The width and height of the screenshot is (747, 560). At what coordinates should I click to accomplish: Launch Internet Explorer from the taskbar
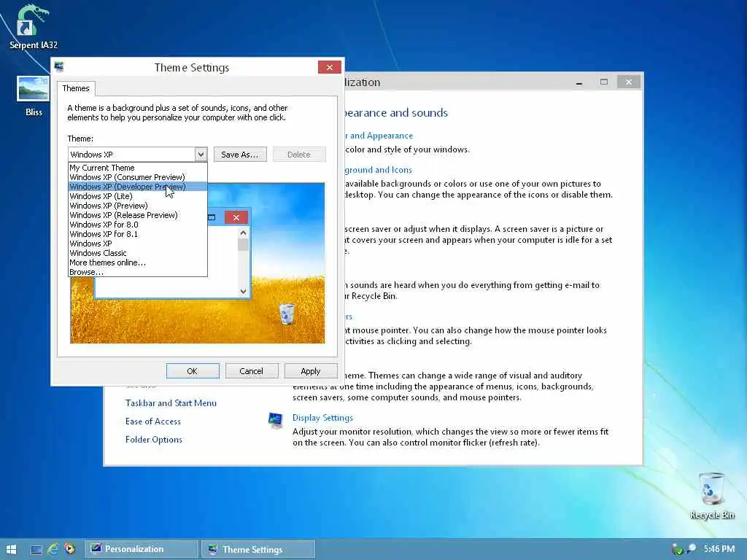(53, 549)
